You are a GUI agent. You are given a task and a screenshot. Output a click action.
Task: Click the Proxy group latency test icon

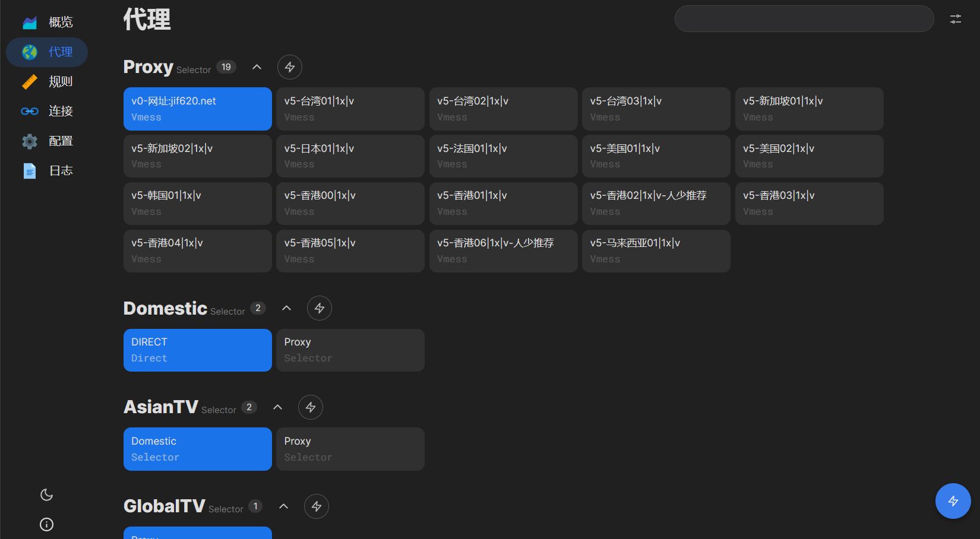tap(290, 67)
